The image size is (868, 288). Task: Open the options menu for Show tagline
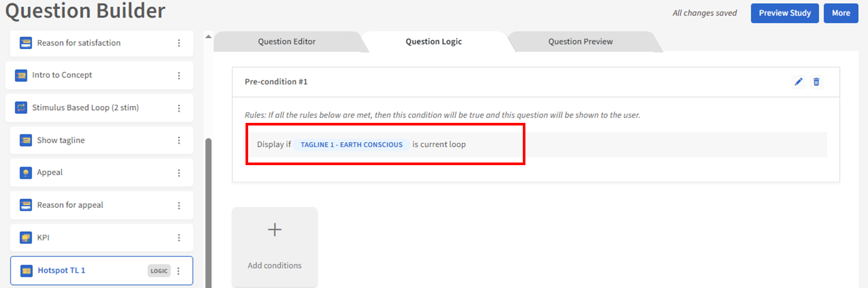(x=179, y=140)
